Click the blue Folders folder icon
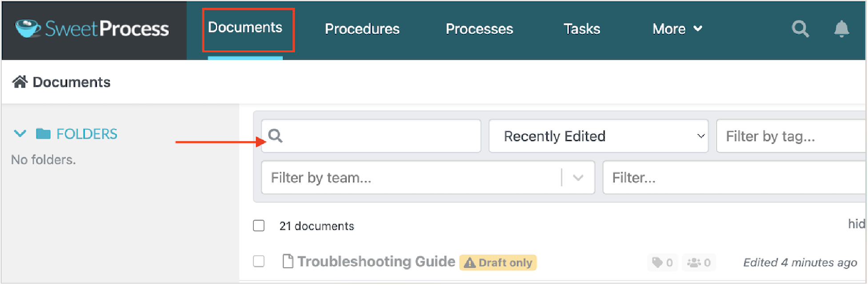This screenshot has width=868, height=285. 43,134
